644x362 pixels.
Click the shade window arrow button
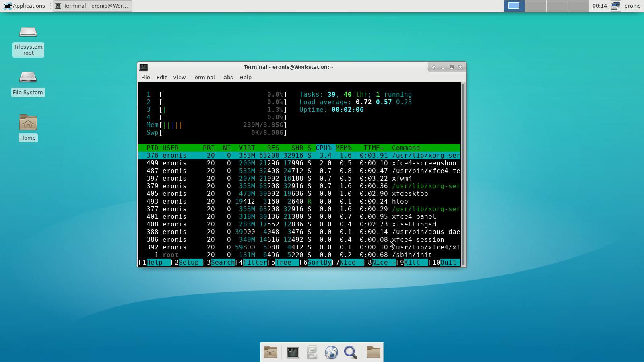tap(434, 67)
